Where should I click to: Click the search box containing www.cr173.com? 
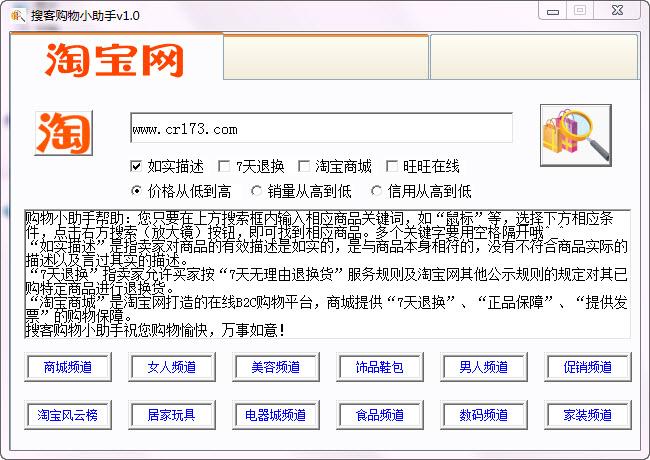click(321, 128)
